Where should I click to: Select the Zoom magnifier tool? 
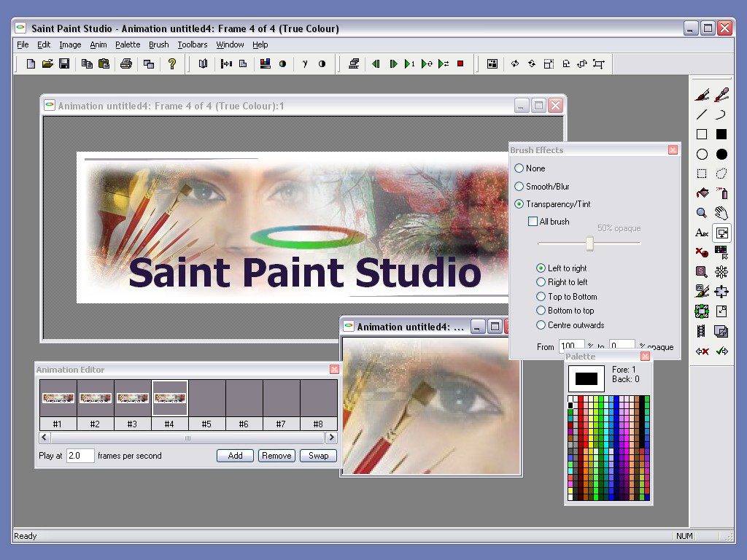[x=700, y=213]
